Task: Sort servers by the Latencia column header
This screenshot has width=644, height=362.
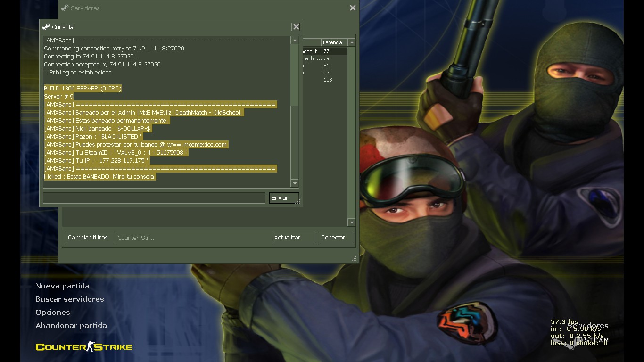Action: click(x=334, y=42)
